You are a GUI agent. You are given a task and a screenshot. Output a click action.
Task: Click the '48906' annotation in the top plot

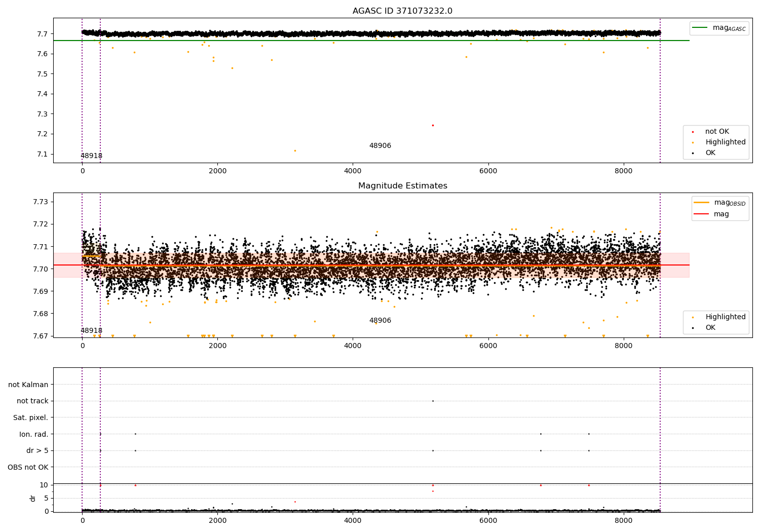point(380,146)
